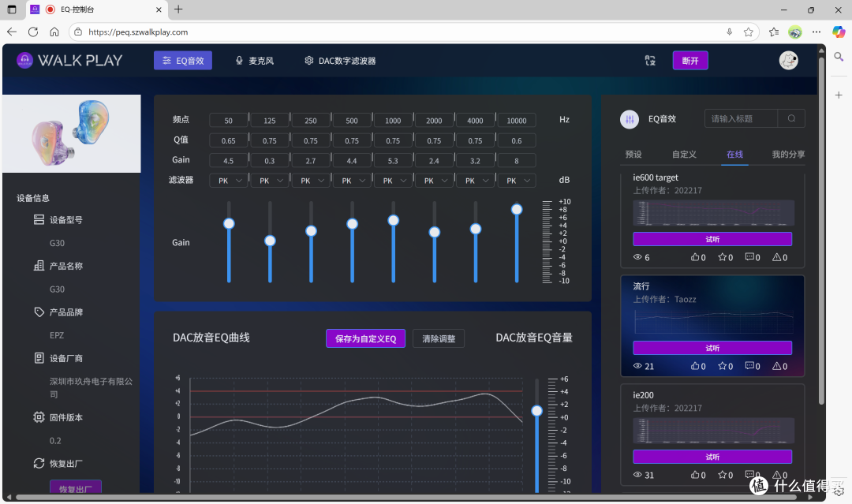
Task: Click the 1000 Hz gain slider handle
Action: point(394,220)
